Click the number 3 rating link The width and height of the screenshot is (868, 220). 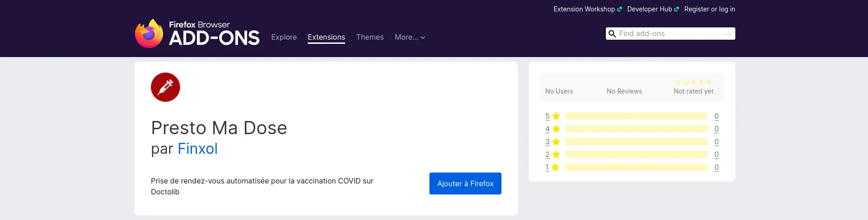[548, 141]
